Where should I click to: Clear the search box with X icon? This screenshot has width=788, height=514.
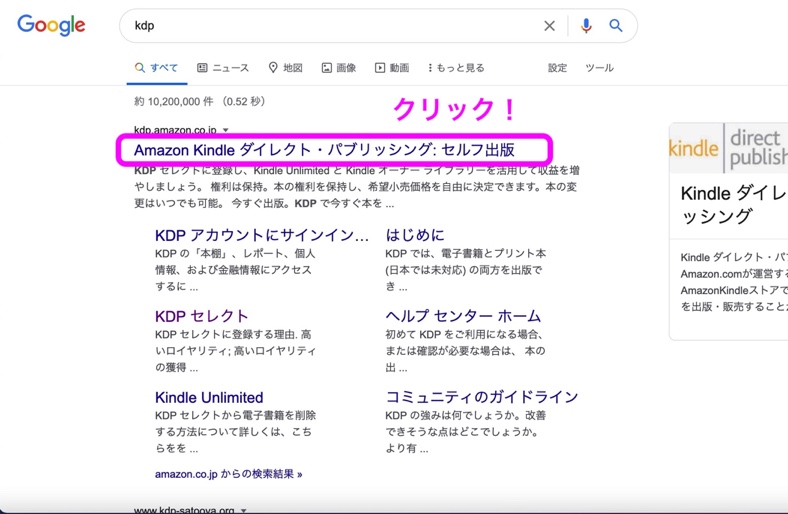click(x=549, y=26)
